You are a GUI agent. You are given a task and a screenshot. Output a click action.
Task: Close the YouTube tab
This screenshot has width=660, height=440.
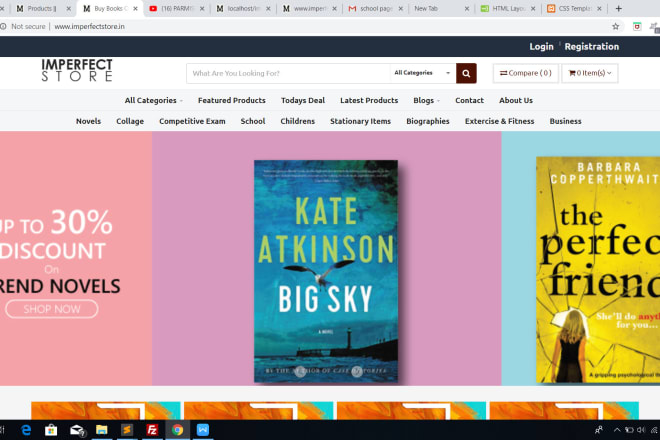202,8
